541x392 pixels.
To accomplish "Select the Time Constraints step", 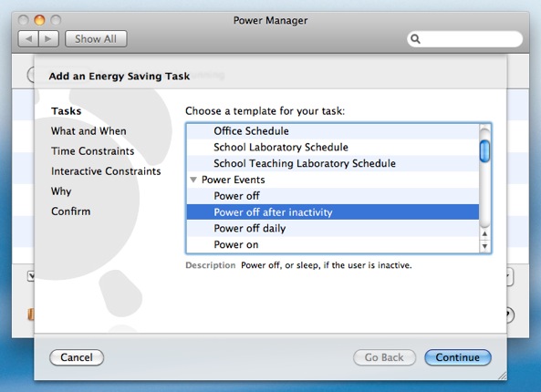I will pyautogui.click(x=93, y=151).
